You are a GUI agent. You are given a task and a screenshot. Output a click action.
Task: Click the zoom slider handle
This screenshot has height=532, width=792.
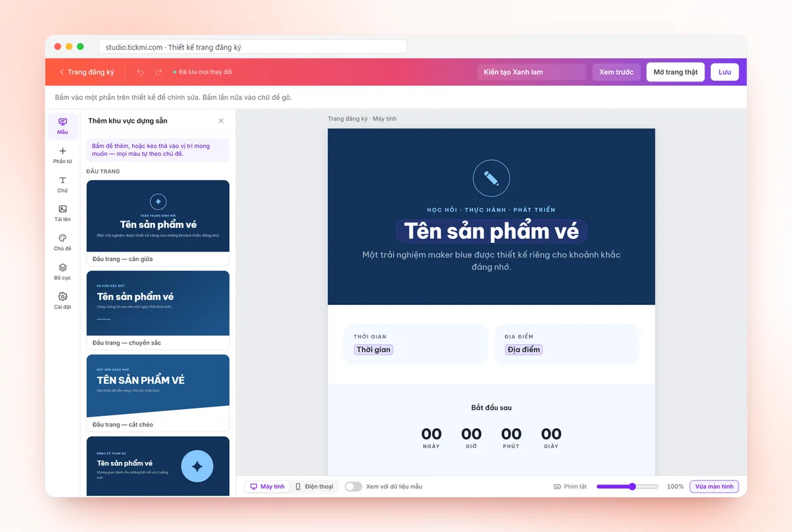[x=632, y=486]
